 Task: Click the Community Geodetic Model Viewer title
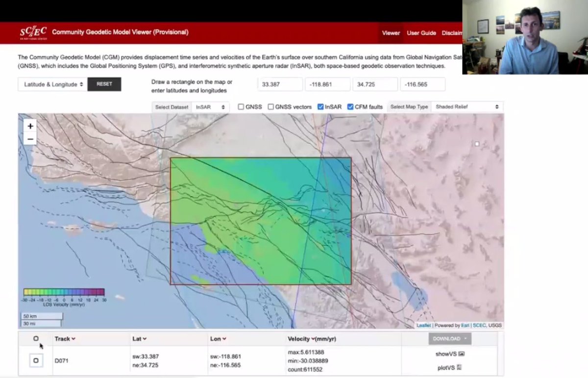120,32
